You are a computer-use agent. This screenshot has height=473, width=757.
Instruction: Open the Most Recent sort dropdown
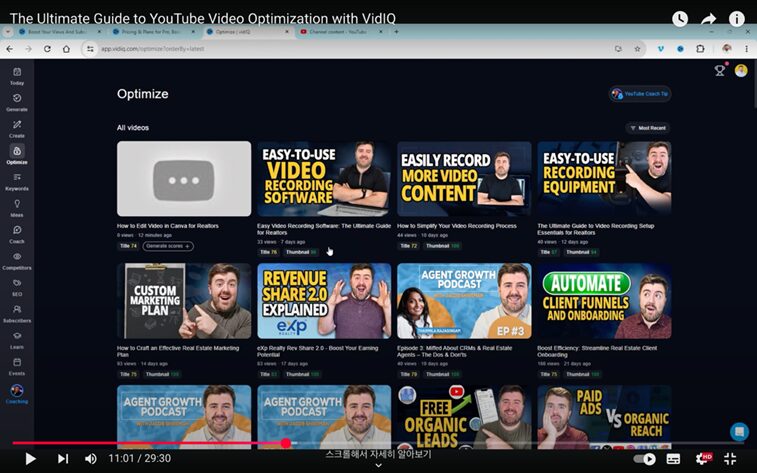648,128
